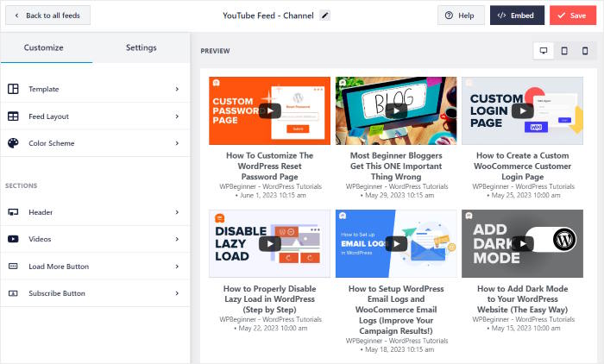Click the 'May 22, 2023 10:00 am' date
The image size is (604, 364).
(x=273, y=328)
